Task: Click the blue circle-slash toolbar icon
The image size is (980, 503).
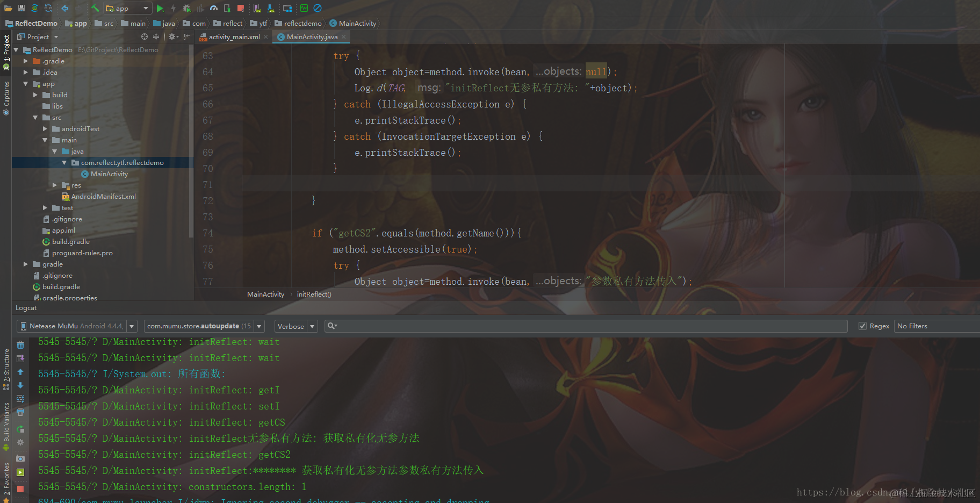Action: (x=318, y=8)
